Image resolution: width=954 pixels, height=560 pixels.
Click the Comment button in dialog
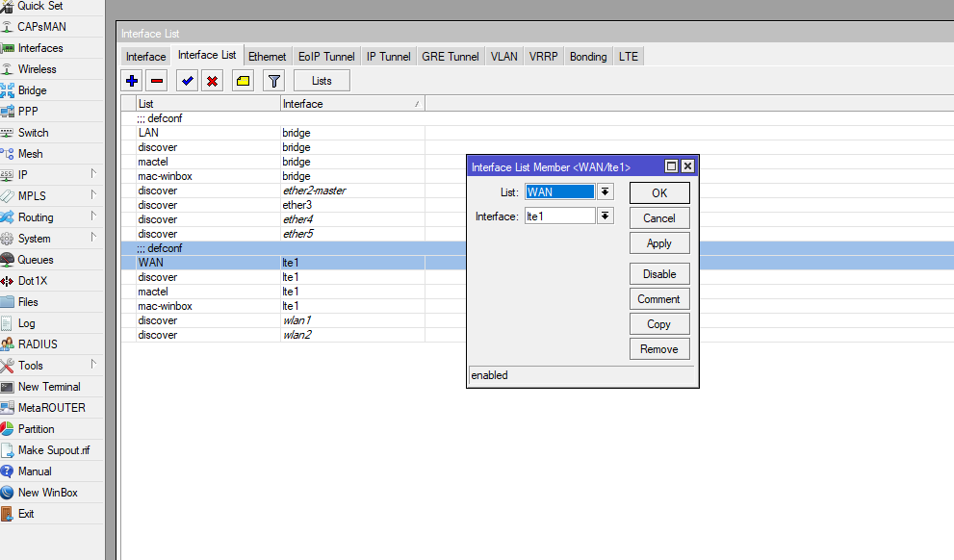[x=659, y=299]
